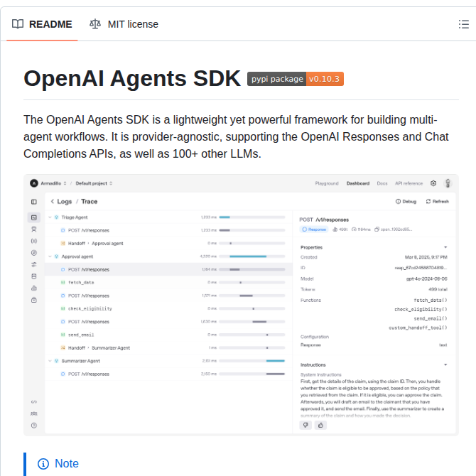Select the fetch_data trace row
This screenshot has height=476, width=476.
(x=168, y=283)
